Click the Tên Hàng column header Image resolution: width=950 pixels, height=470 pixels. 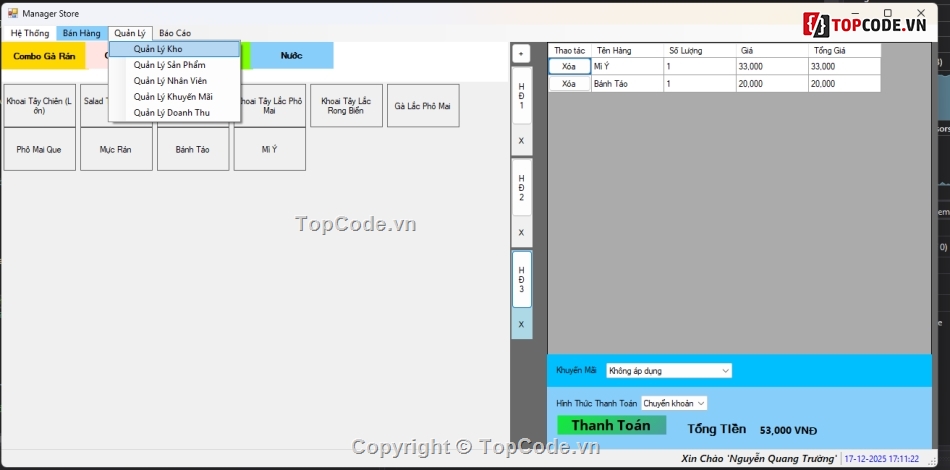click(x=627, y=51)
